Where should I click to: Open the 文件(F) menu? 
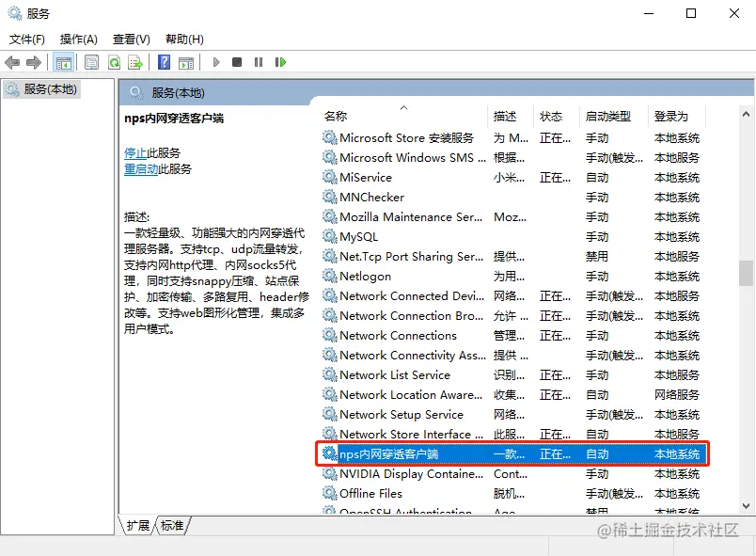pyautogui.click(x=27, y=40)
